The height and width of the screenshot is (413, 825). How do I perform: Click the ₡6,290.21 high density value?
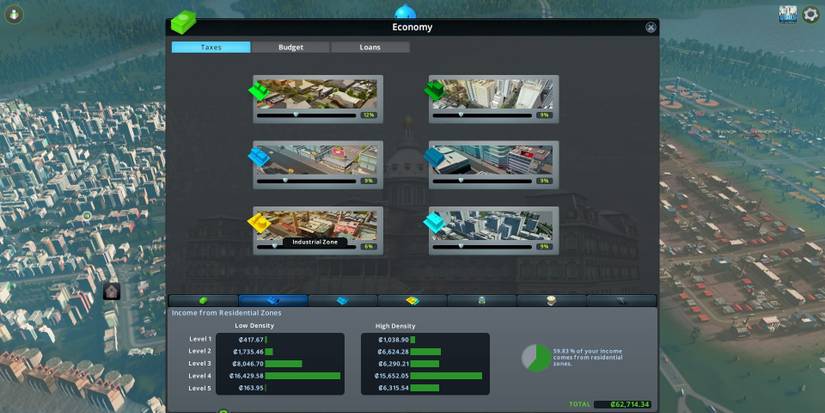[393, 364]
